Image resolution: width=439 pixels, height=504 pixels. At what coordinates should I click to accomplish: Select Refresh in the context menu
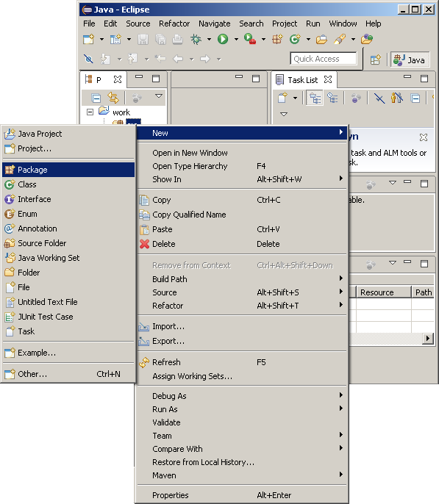tap(243, 362)
